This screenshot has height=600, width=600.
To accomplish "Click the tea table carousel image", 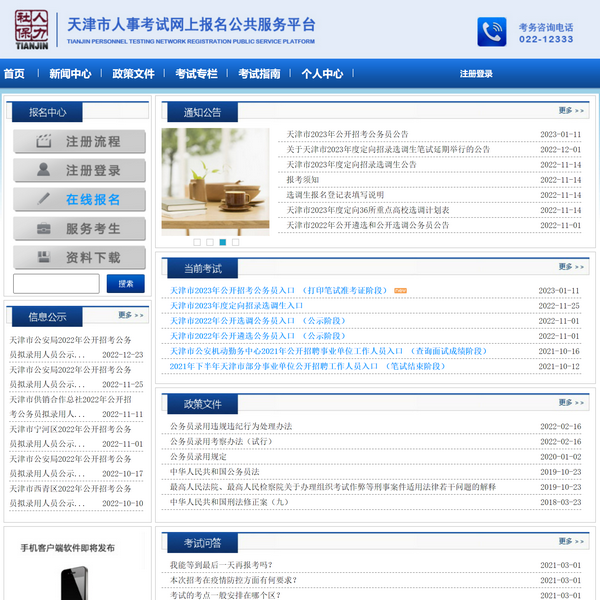I will coord(215,180).
